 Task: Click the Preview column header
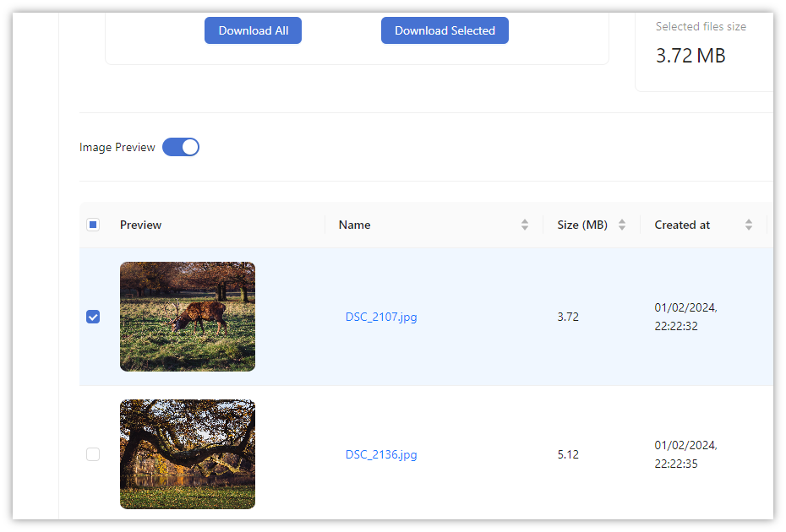[x=140, y=225]
